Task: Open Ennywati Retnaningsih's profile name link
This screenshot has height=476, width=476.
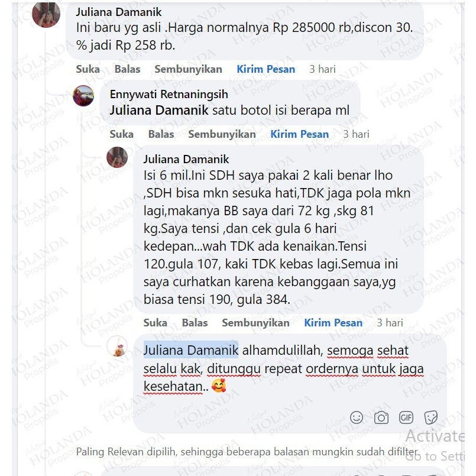Action: coord(169,95)
